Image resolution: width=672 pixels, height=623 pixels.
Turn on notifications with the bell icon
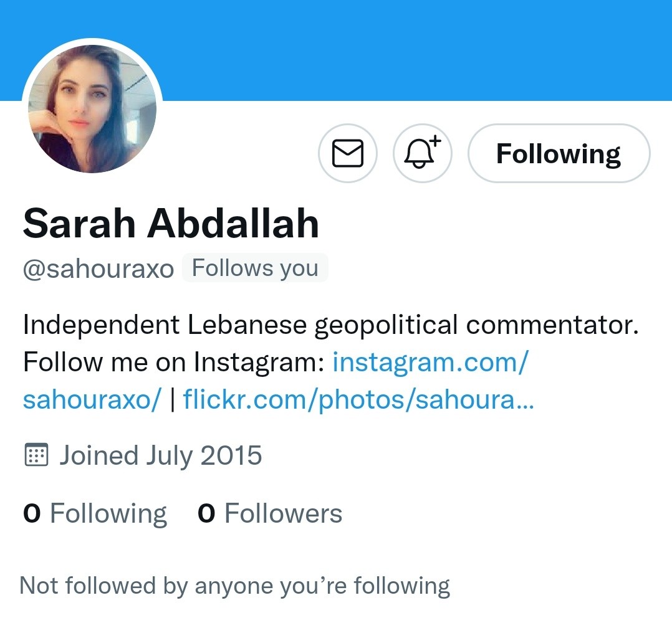coord(423,153)
